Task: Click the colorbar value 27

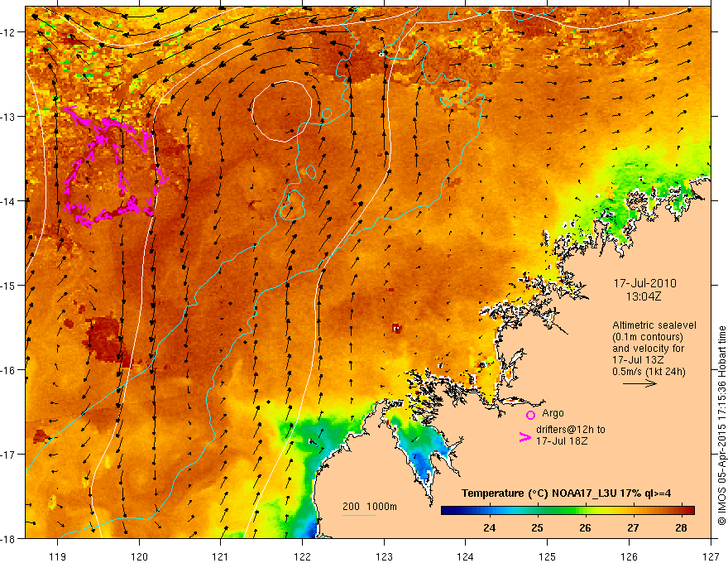Action: 633,528
